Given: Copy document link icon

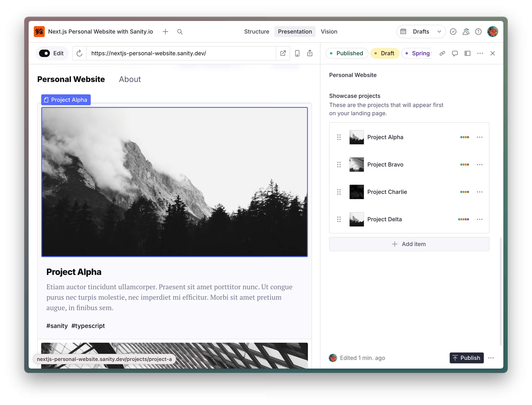Looking at the screenshot, I should point(442,53).
